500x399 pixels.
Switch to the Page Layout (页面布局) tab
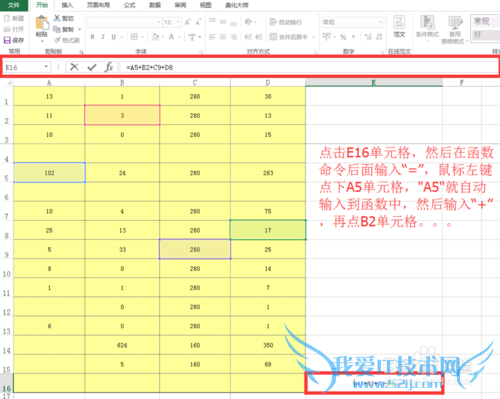click(98, 5)
